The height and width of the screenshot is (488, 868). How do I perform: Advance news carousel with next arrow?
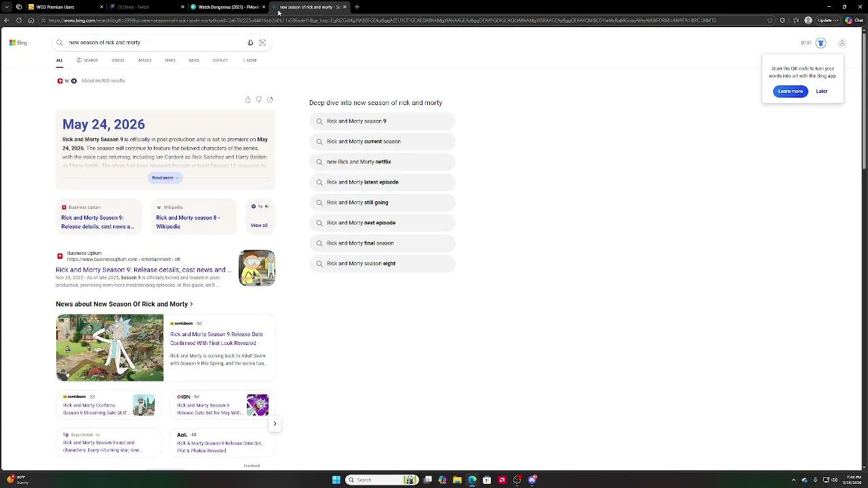click(x=275, y=424)
